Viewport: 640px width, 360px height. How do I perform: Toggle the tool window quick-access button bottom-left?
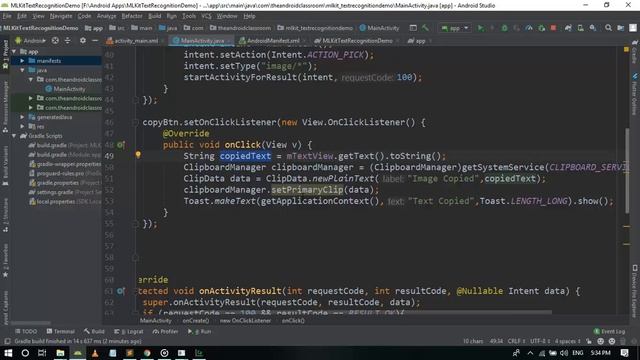[7, 341]
